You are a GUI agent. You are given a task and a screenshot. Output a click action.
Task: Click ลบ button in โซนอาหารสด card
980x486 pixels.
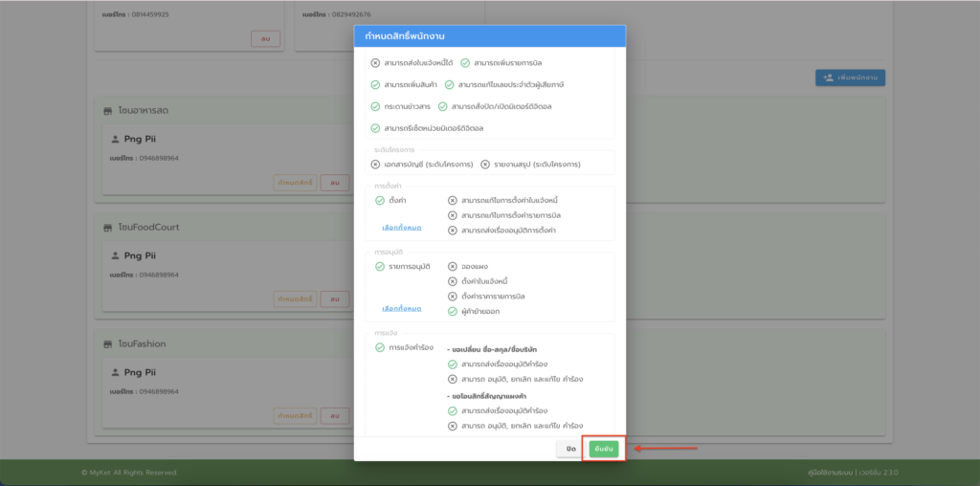coord(334,183)
